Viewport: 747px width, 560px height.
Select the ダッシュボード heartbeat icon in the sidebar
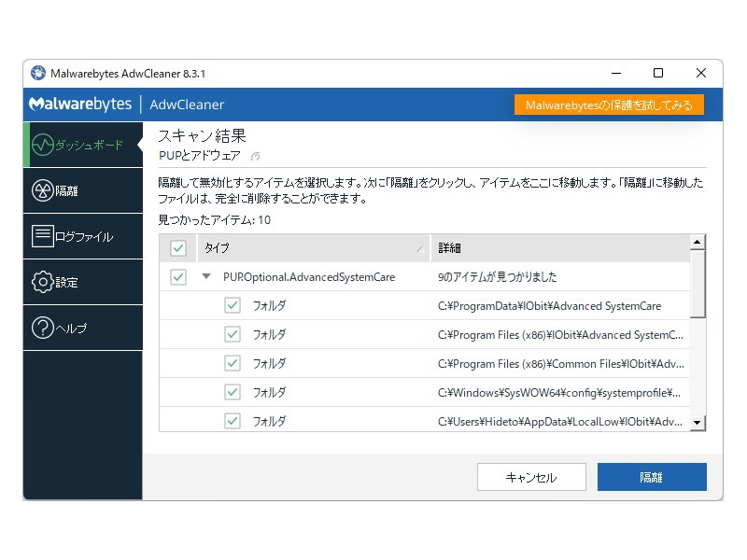click(x=42, y=145)
